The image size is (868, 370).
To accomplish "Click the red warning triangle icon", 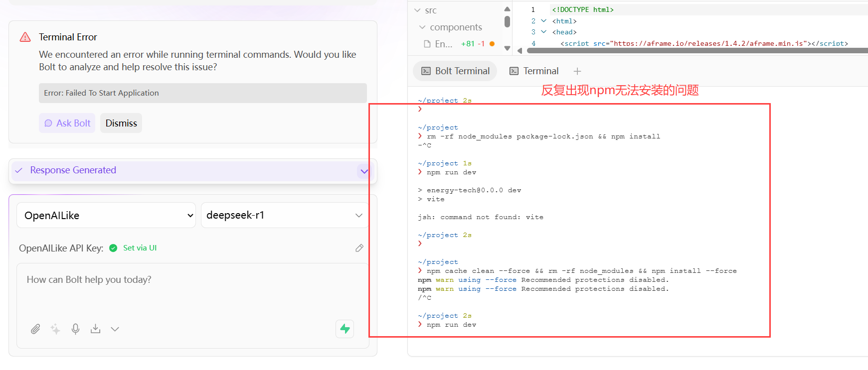I will coord(25,37).
